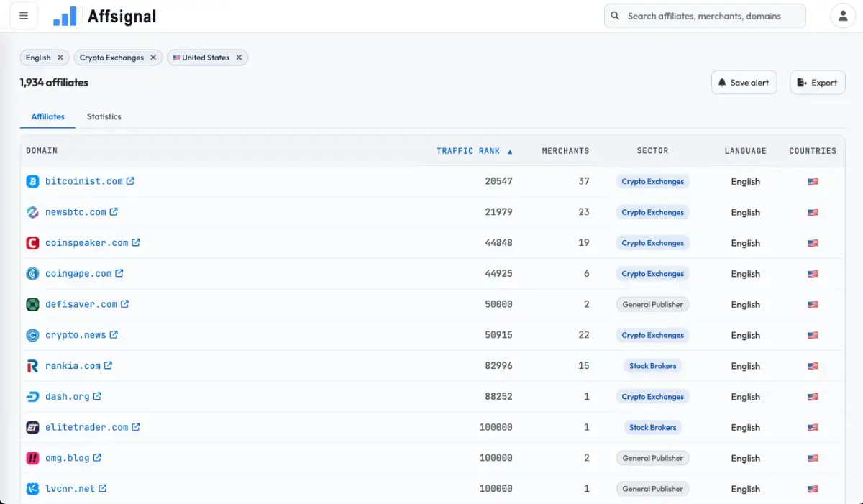The height and width of the screenshot is (504, 863).
Task: Click the newsbtc.com favicon
Action: click(x=32, y=212)
